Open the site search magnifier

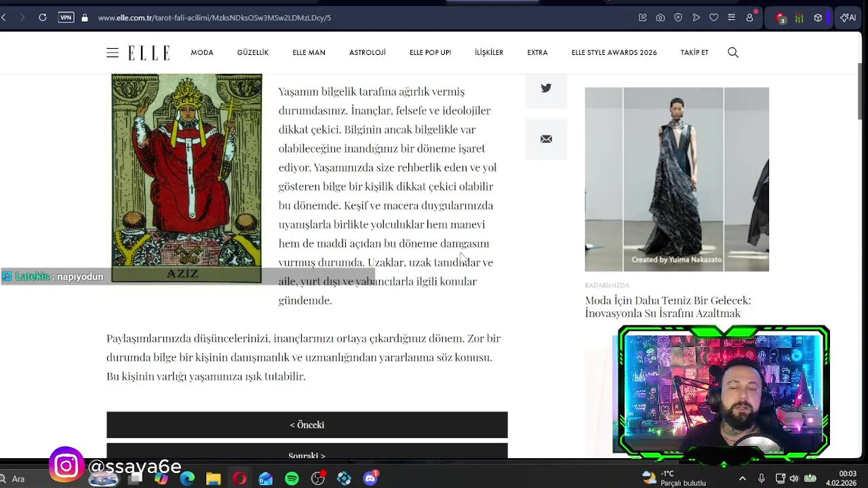pyautogui.click(x=733, y=52)
